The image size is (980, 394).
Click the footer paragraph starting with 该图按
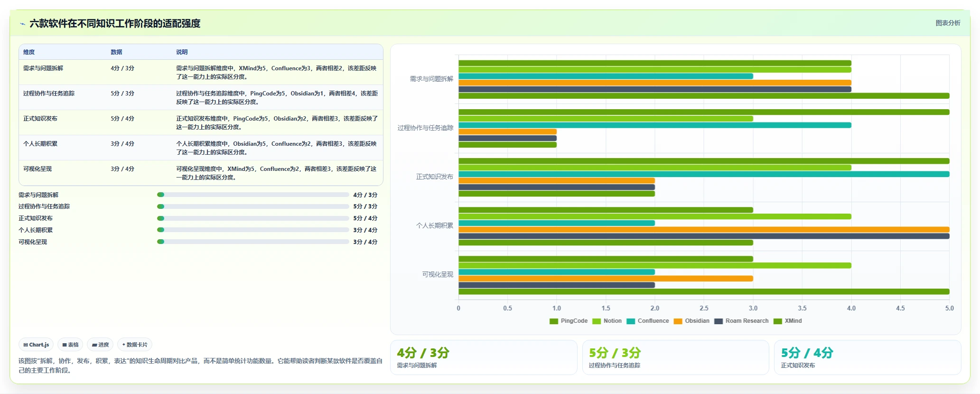coord(200,366)
